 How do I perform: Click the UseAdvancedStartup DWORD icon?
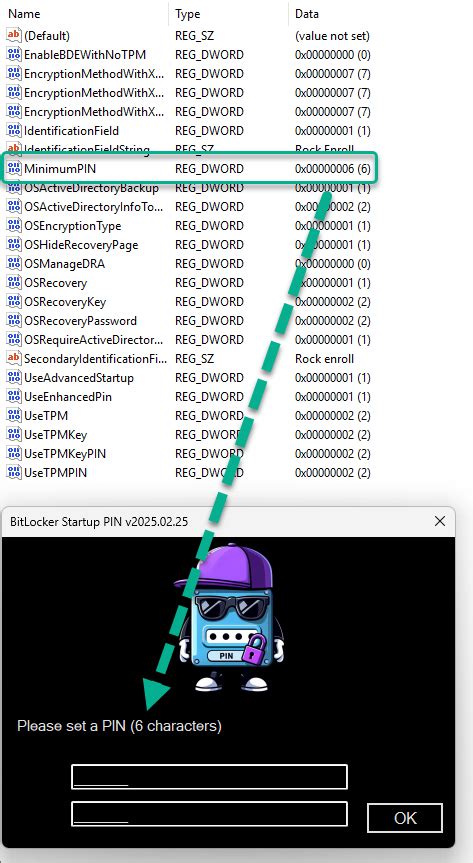(14, 378)
